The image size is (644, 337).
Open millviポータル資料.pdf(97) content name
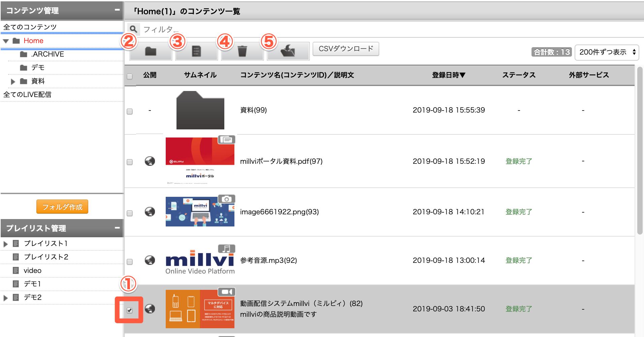tap(281, 161)
